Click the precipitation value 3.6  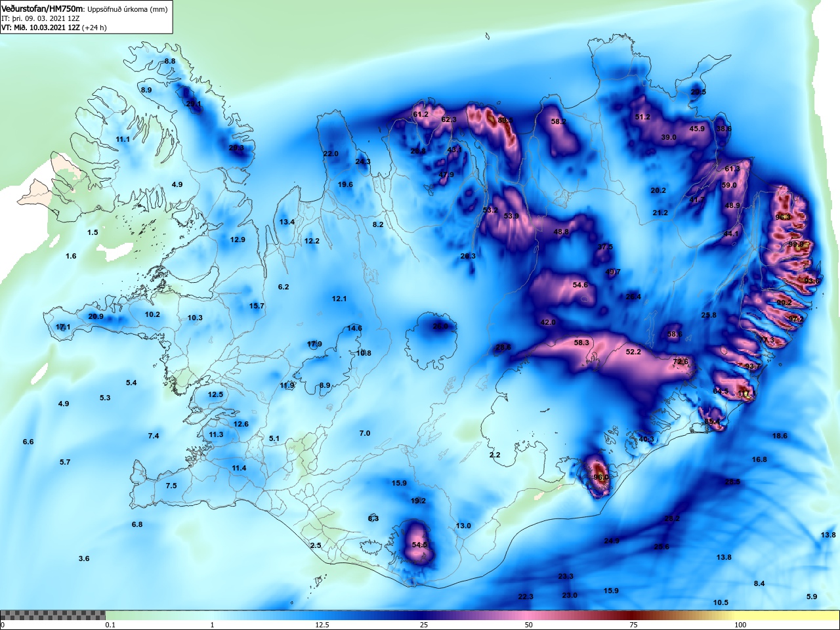pyautogui.click(x=84, y=558)
